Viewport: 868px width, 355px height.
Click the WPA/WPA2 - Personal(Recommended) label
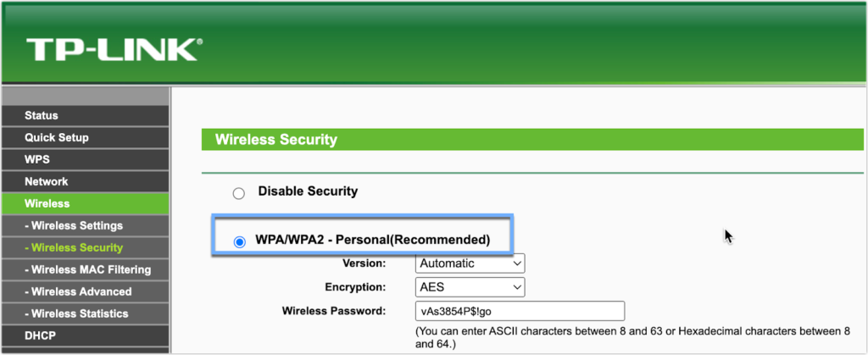(373, 240)
